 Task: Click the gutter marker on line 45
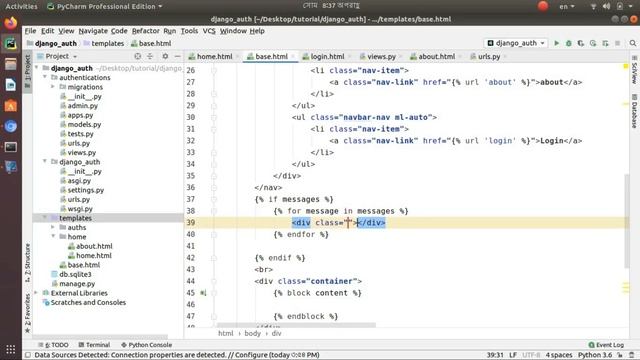(x=203, y=293)
